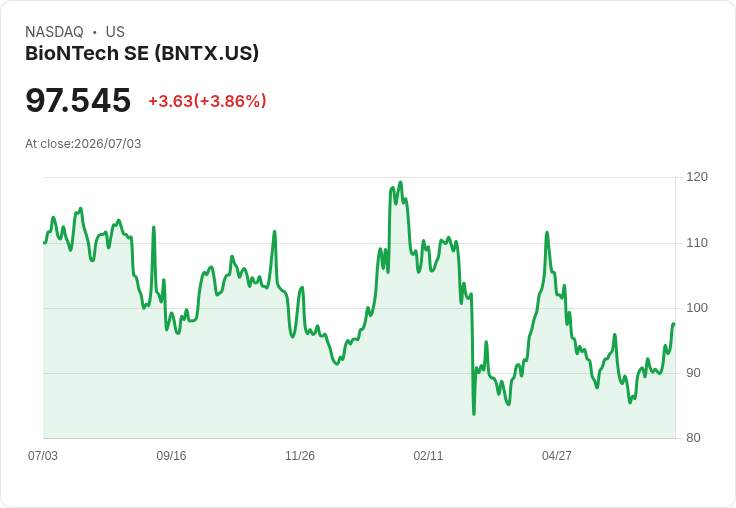This screenshot has height=508, width=736.
Task: Click the 100 y-axis label
Action: (697, 308)
